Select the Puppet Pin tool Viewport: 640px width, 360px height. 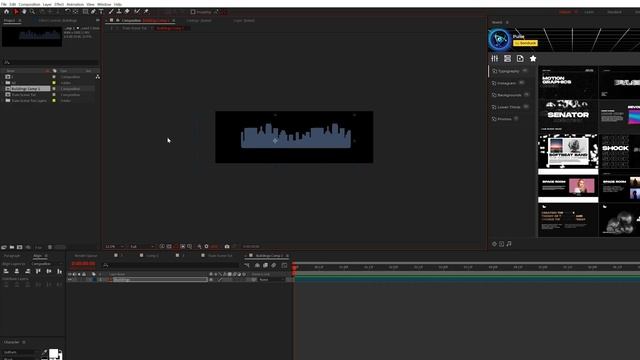(x=146, y=12)
